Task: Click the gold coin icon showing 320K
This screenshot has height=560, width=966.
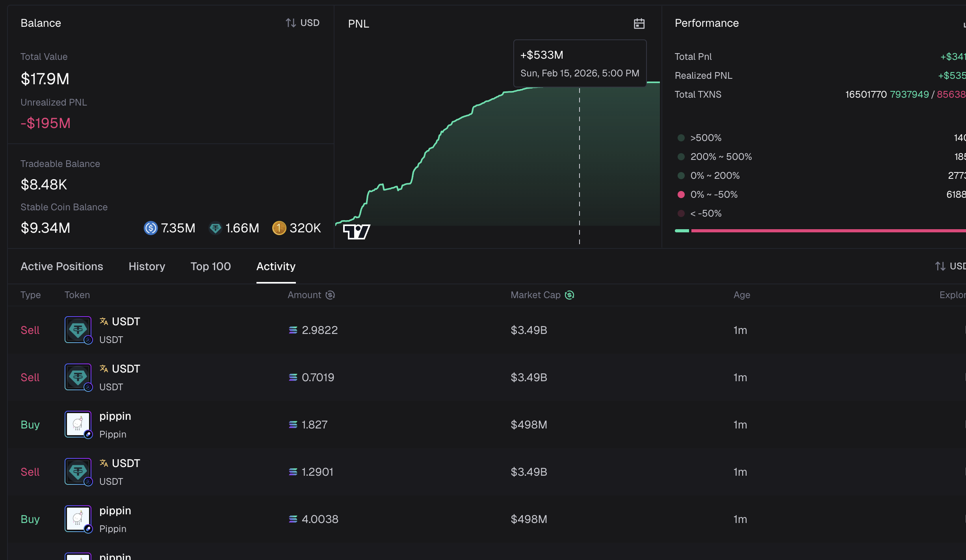Action: [x=279, y=228]
